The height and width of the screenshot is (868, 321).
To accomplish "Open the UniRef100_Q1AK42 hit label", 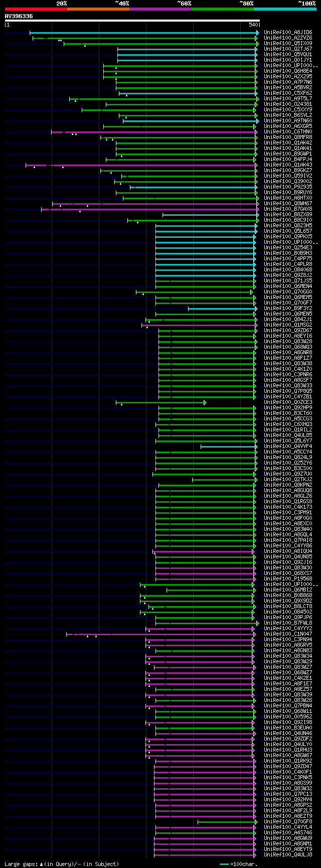I will (x=288, y=143).
